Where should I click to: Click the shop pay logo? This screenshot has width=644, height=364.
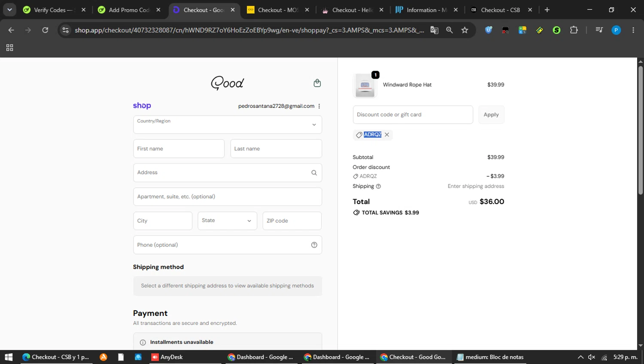point(142,106)
